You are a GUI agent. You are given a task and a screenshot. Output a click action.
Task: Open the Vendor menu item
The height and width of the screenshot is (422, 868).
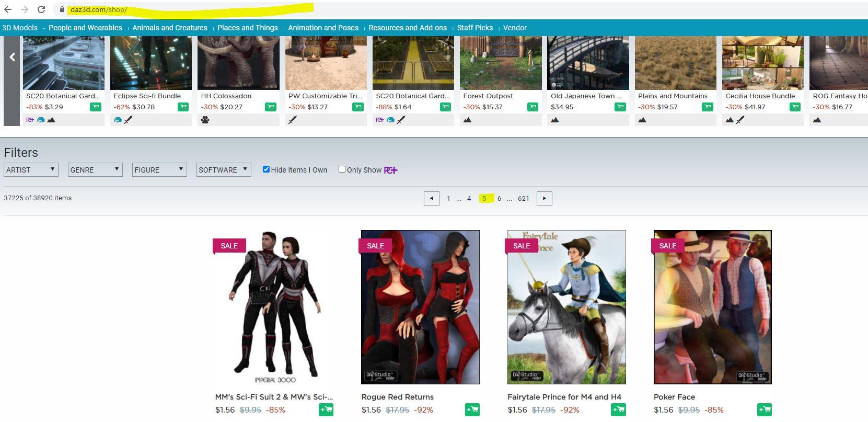tap(515, 28)
